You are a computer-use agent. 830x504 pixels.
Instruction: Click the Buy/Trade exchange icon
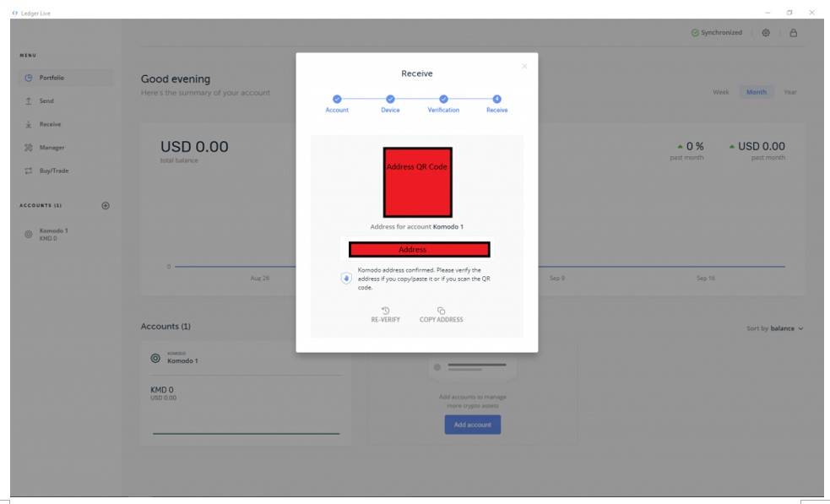[29, 171]
